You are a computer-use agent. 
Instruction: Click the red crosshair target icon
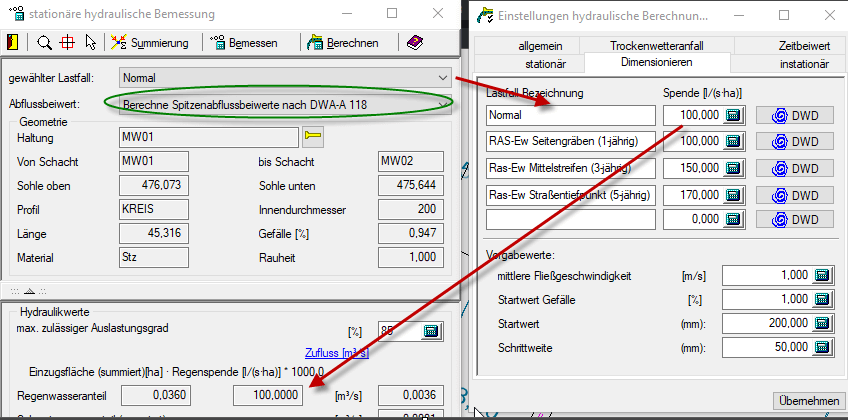(x=68, y=42)
